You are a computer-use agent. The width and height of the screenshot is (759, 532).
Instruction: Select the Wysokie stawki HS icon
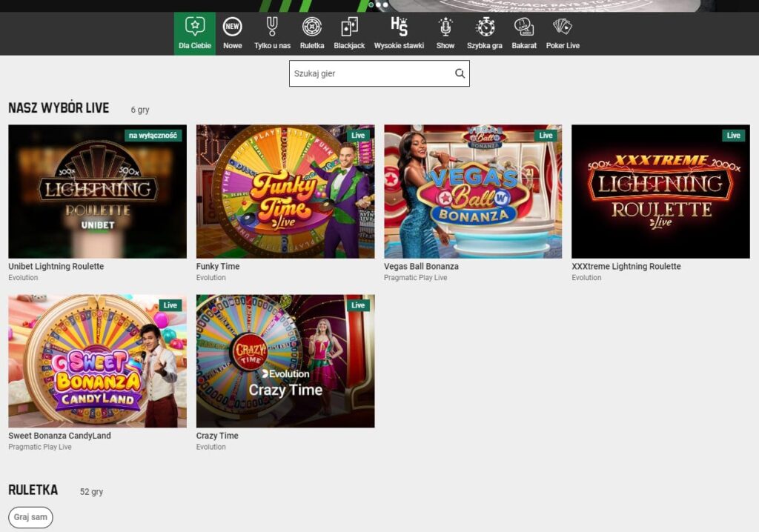click(401, 27)
